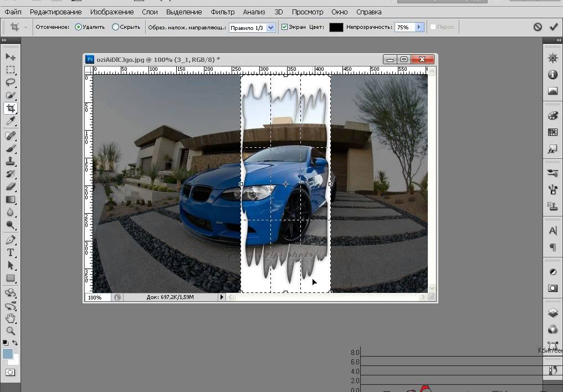The height and width of the screenshot is (392, 563).
Task: Select the Horizontal Type tool
Action: click(11, 252)
